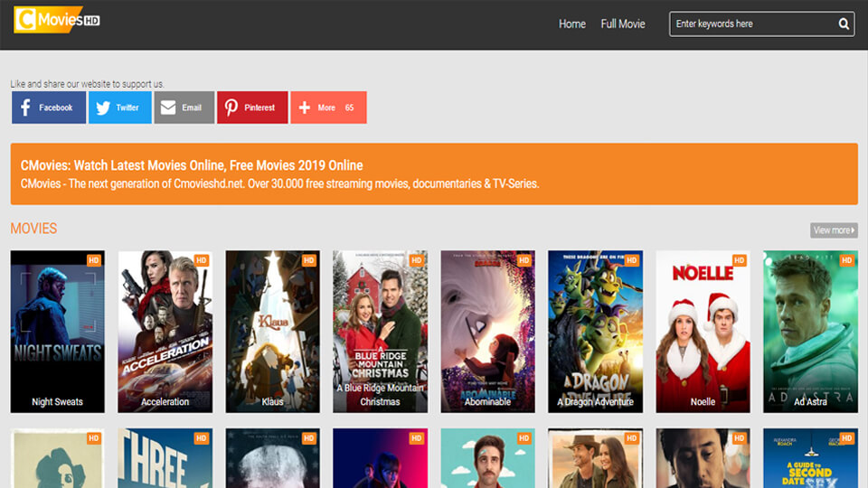
Task: Open the Acceleration movie poster
Action: point(165,332)
